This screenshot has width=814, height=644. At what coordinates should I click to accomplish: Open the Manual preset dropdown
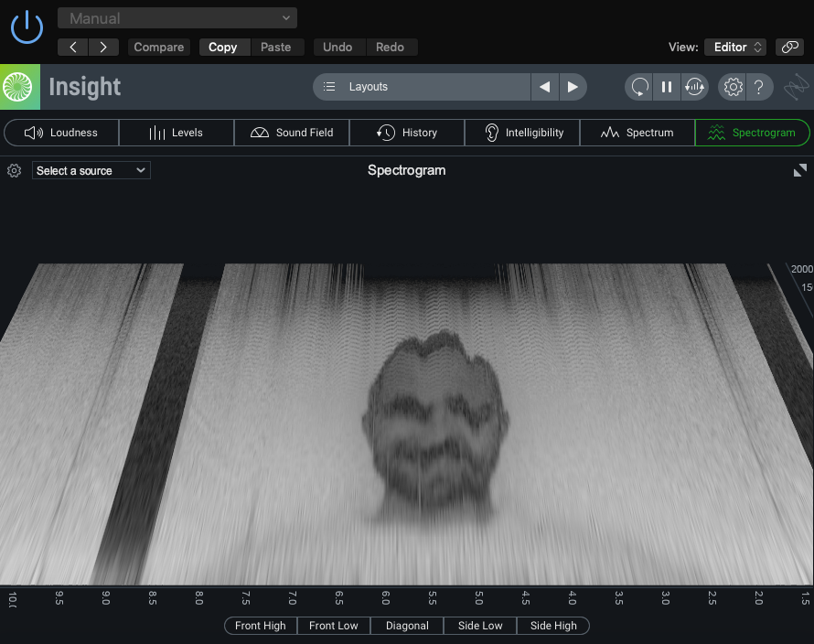[177, 18]
